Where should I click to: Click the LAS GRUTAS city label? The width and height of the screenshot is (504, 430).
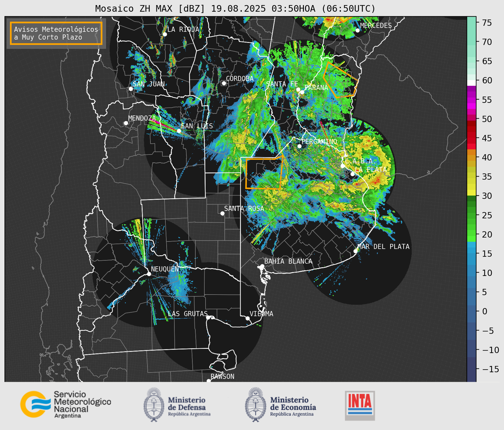pos(188,314)
